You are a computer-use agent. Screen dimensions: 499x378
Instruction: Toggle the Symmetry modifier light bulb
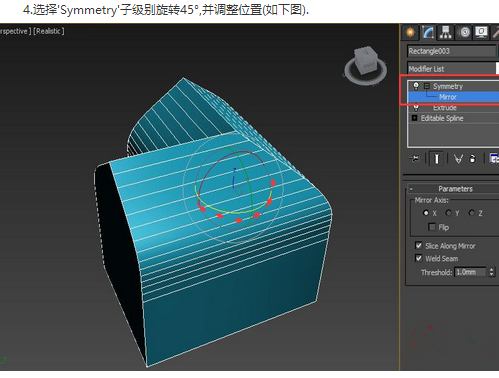(416, 86)
